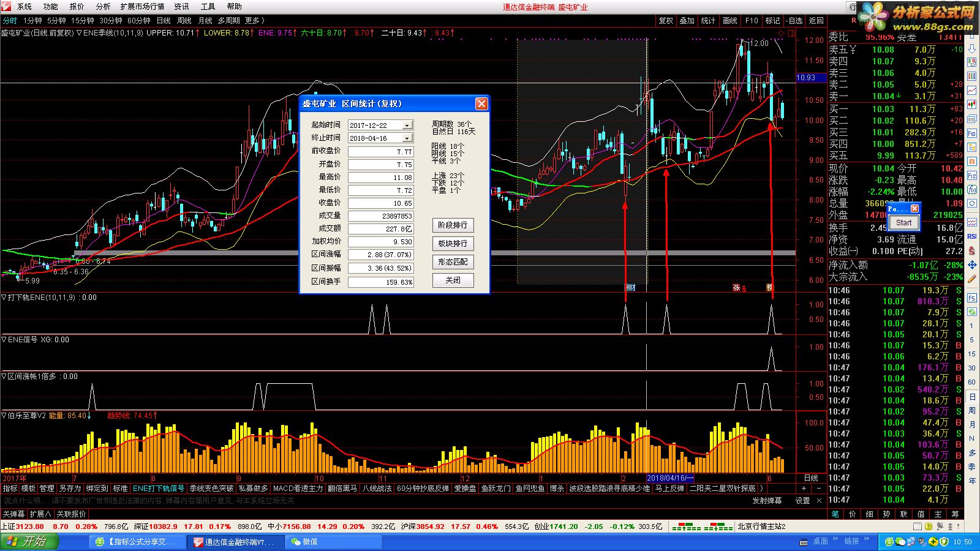Open the f(x) formula sidebar icon
Screen dimensions: 980x551
tap(972, 189)
